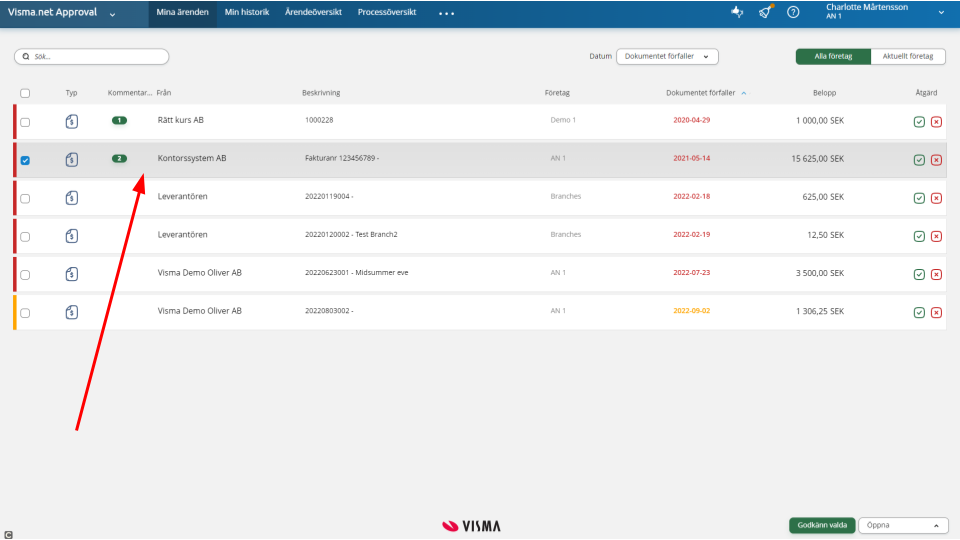The height and width of the screenshot is (540, 960).
Task: Reject the Kontorssystem AB invoice
Action: click(x=936, y=160)
